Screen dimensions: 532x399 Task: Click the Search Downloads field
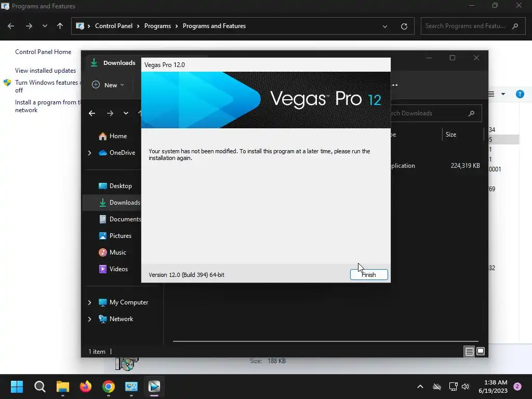(436, 113)
